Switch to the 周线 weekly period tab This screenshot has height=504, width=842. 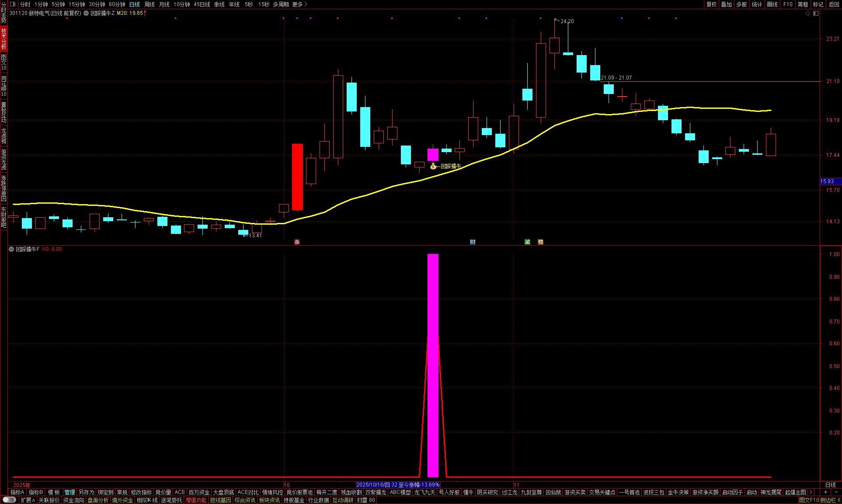point(150,4)
